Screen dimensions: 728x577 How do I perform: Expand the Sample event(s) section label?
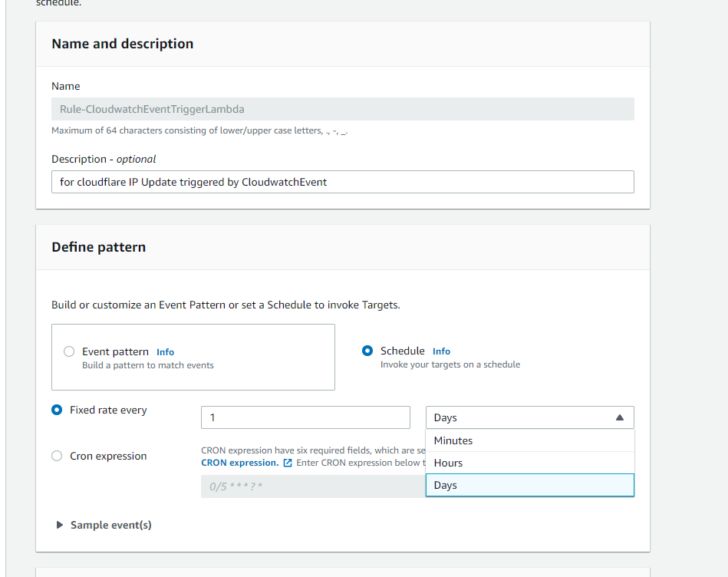click(110, 526)
